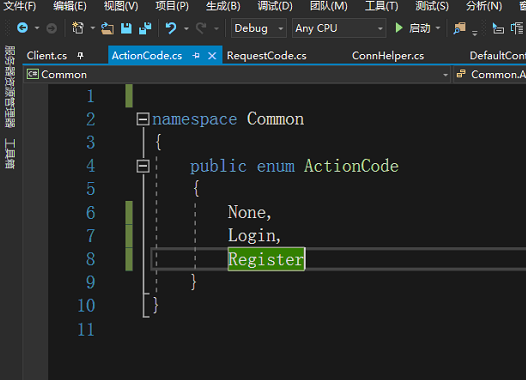The width and height of the screenshot is (526, 380).
Task: Switch to the RequestCode.cs tab
Action: pos(267,56)
